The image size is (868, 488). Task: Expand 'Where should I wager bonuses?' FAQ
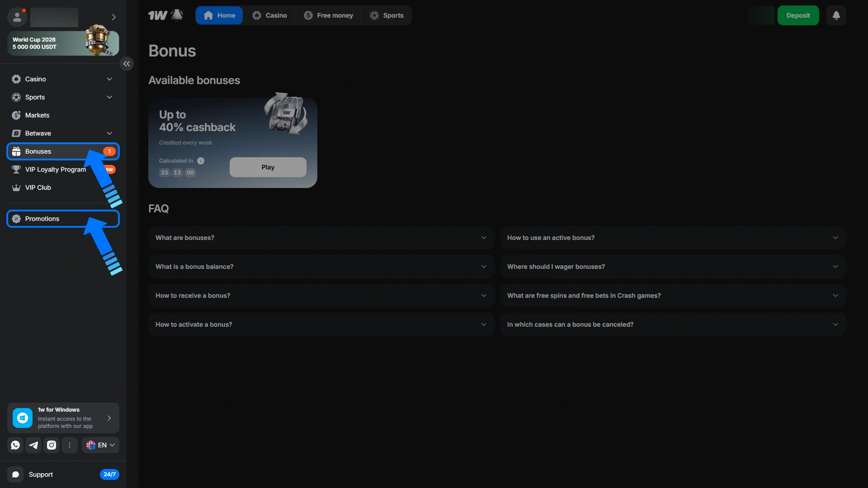click(673, 267)
